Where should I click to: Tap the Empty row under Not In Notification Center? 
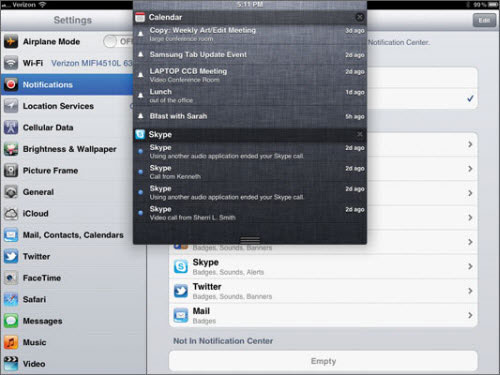[x=323, y=361]
